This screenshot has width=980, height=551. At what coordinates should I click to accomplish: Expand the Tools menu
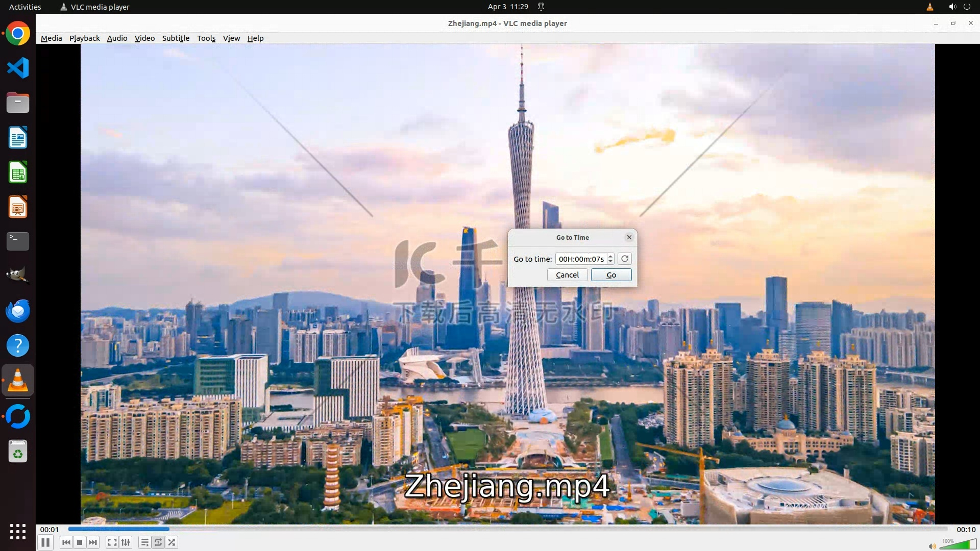point(206,38)
